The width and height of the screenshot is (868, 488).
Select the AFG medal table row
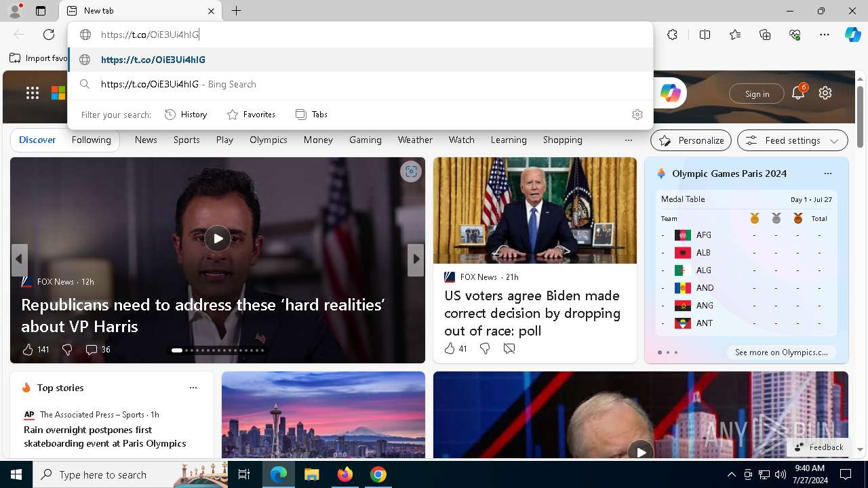[x=746, y=235]
